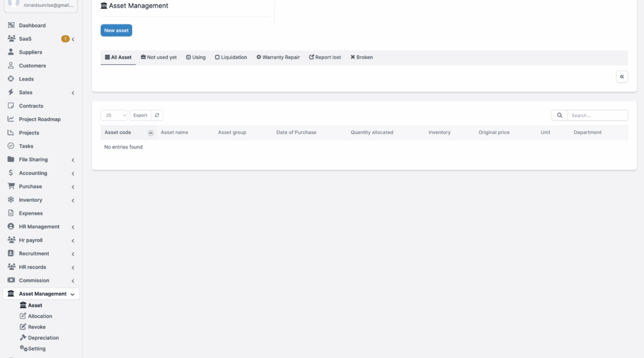Open the Warranty Repair tab
Image resolution: width=644 pixels, height=358 pixels.
278,57
